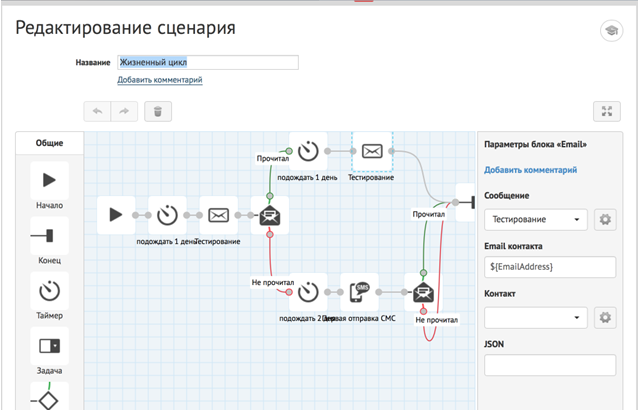Toggle fullscreen canvas view
This screenshot has height=416, width=641.
point(607,112)
